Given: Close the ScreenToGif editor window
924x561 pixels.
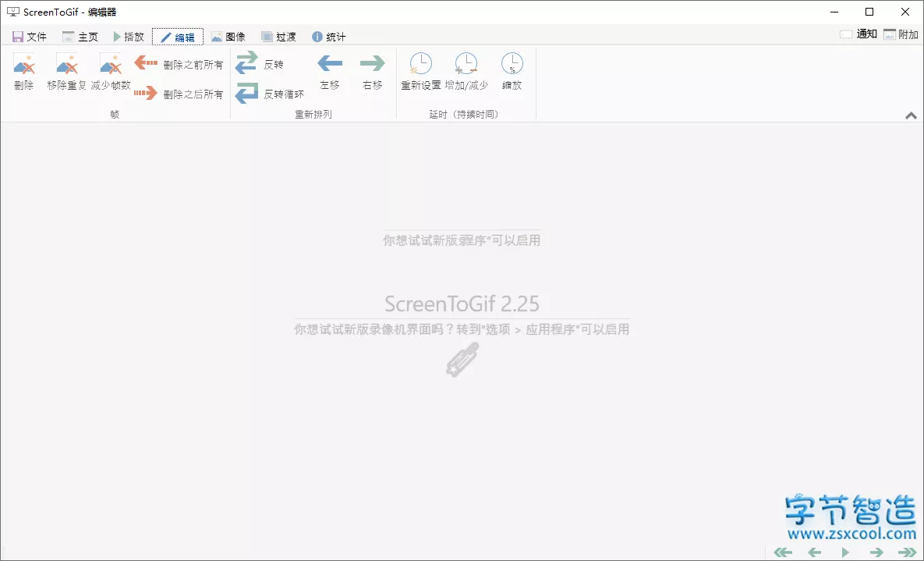Looking at the screenshot, I should [x=905, y=12].
